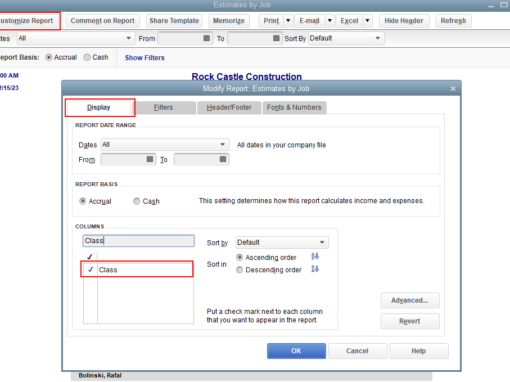
Task: Expand Print button dropdown arrow
Action: (x=288, y=21)
